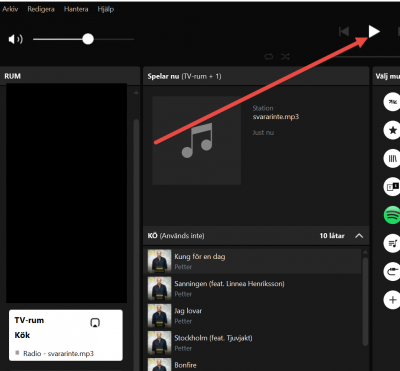Click the Kök room name
The width and height of the screenshot is (400, 371).
click(x=22, y=335)
